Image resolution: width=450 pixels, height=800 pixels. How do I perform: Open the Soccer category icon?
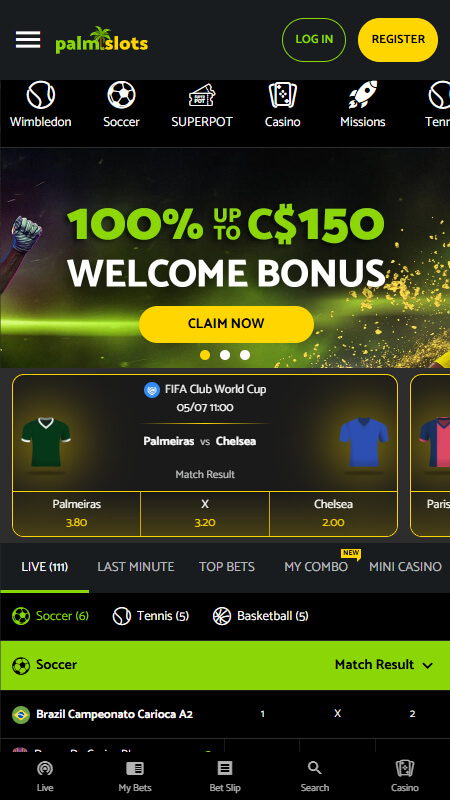click(x=121, y=95)
